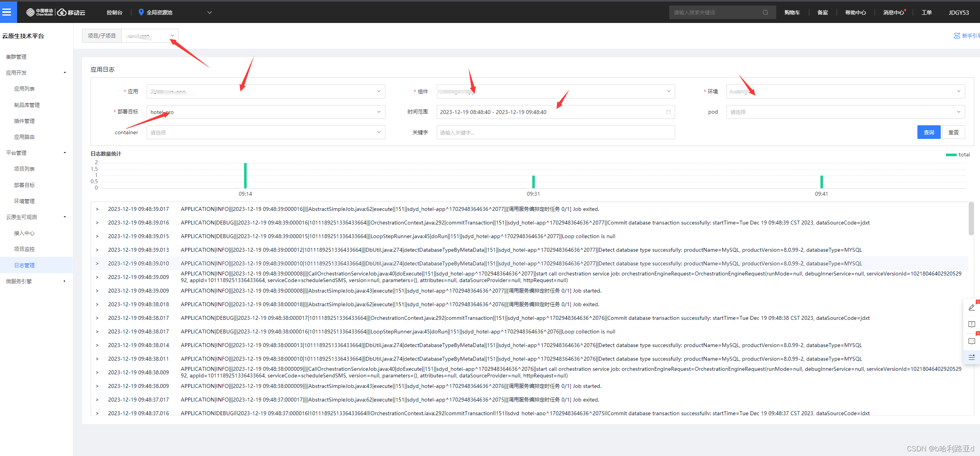Open the container selection dropdown
The height and width of the screenshot is (456, 980).
click(266, 133)
